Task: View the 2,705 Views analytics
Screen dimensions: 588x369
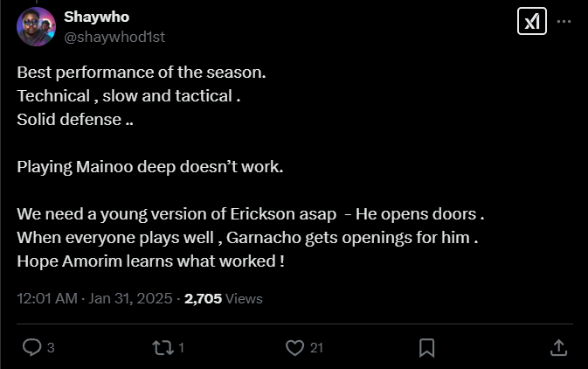Action: [223, 298]
